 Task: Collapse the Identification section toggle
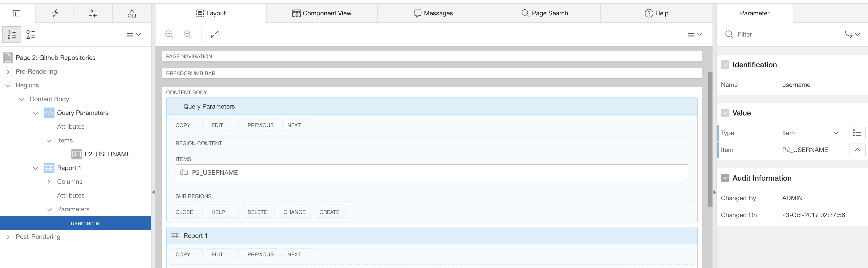725,65
